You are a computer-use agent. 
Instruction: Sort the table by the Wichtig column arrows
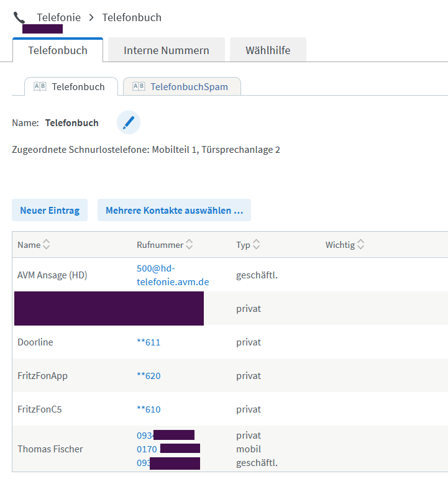click(x=360, y=244)
